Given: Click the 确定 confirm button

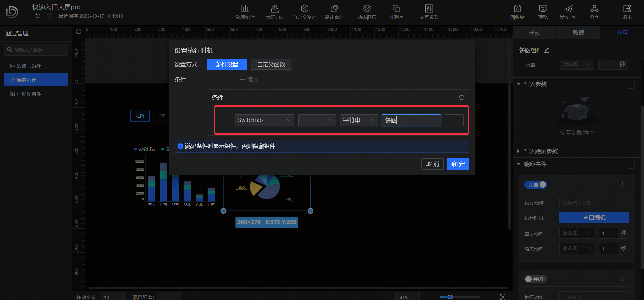Looking at the screenshot, I should [458, 164].
